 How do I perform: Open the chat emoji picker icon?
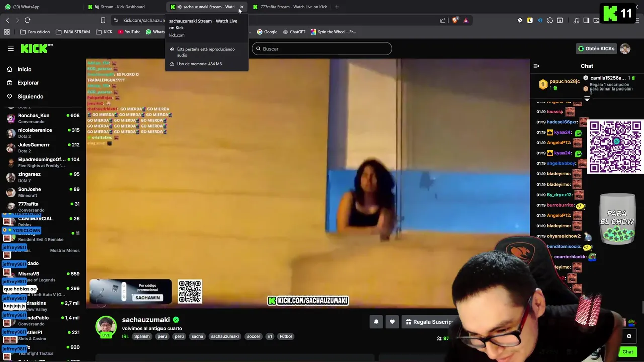pyautogui.click(x=629, y=336)
